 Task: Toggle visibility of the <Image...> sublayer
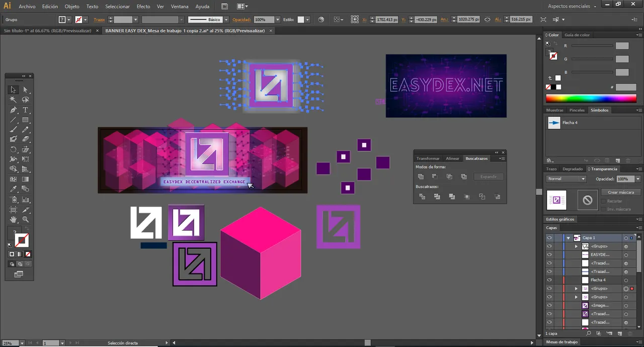(x=549, y=305)
